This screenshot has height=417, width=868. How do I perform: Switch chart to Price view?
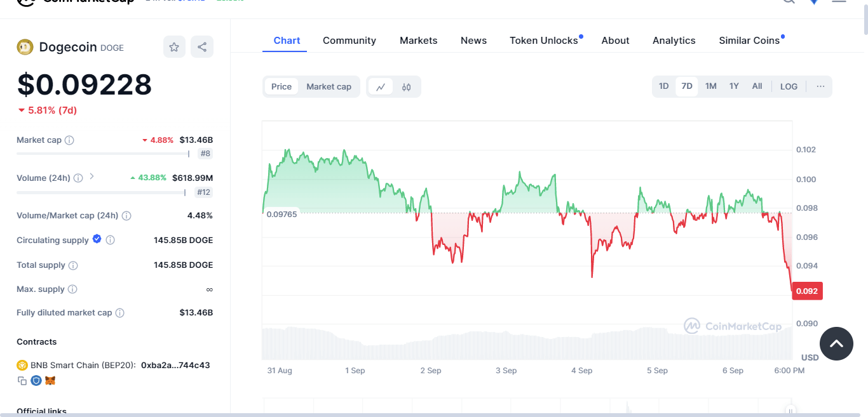tap(281, 87)
